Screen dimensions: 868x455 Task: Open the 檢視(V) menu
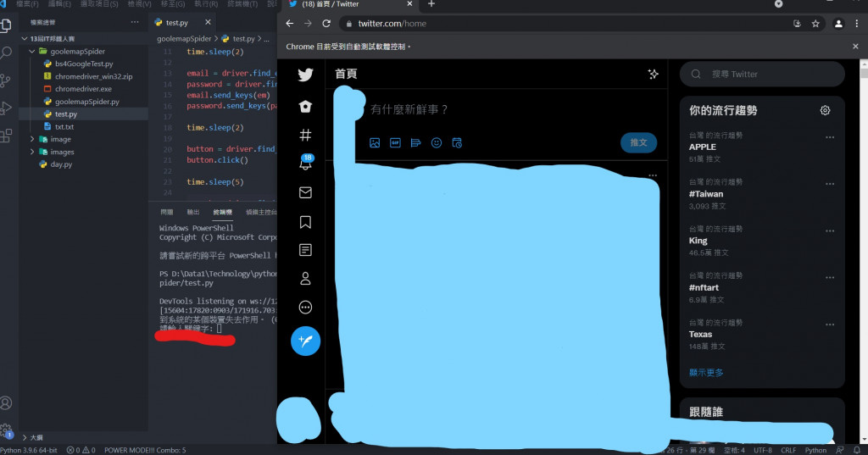(x=140, y=4)
